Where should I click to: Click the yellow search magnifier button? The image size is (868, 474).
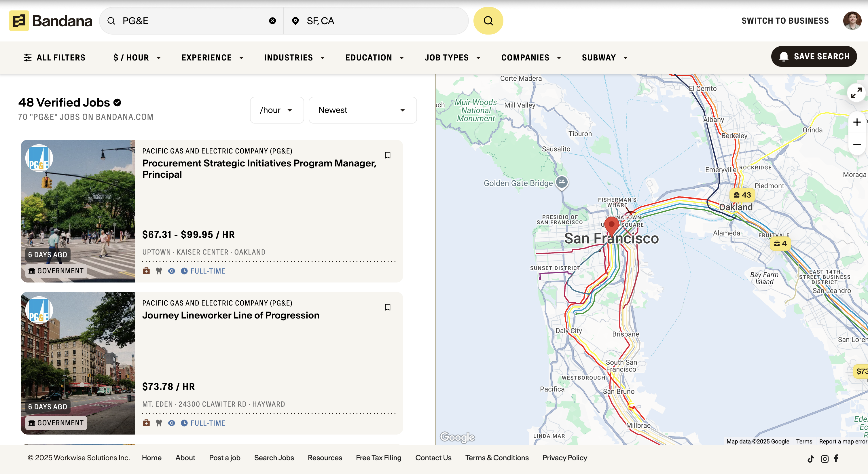(488, 21)
